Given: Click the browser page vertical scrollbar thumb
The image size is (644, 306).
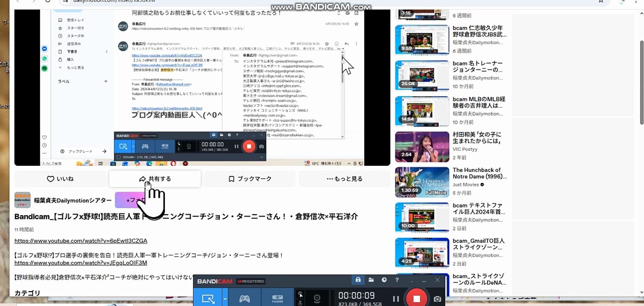Looking at the screenshot, I should [641, 82].
